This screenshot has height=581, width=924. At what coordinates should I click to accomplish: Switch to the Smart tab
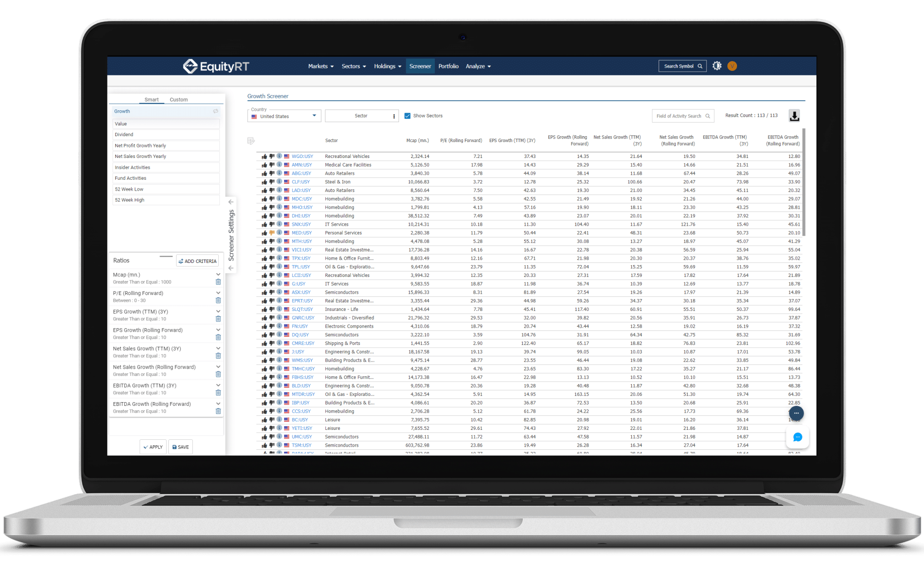pos(152,100)
